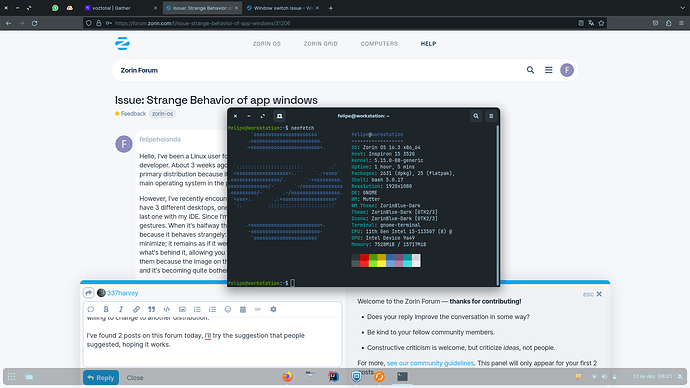This screenshot has width=690, height=388.
Task: Open the emoji picker in the editor
Action: [228, 309]
